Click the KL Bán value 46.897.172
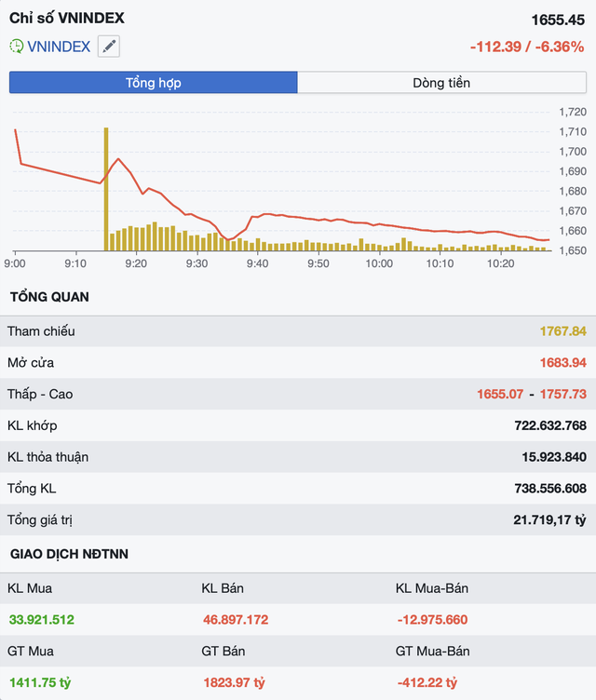This screenshot has width=596, height=700. pyautogui.click(x=236, y=620)
